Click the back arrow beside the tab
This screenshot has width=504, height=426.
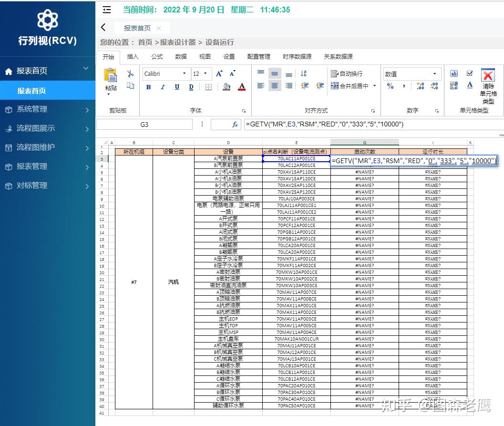coord(103,27)
